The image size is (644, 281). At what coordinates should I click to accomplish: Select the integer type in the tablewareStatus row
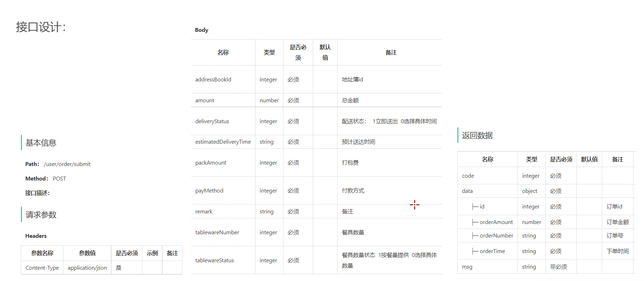pos(268,260)
